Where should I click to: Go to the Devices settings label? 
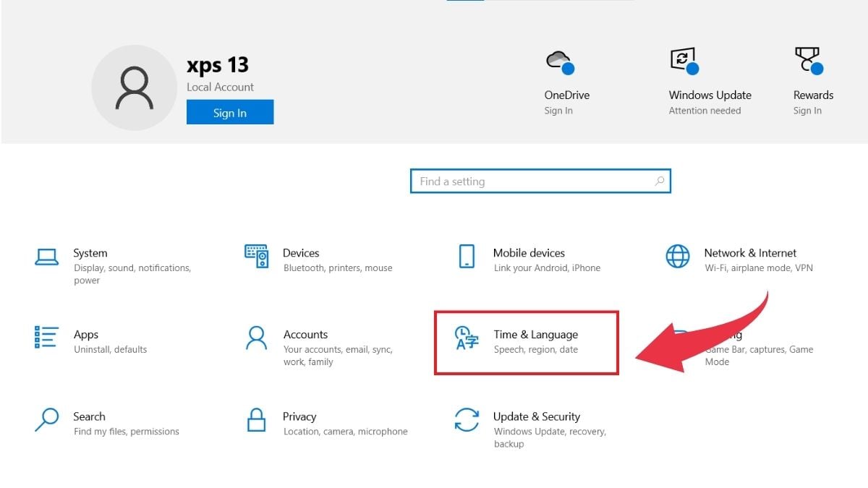301,253
